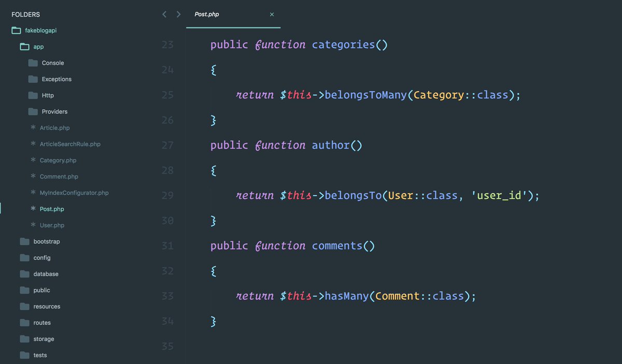Screen dimensions: 622x364
Task: Expand the Console folder
Action: 53,63
